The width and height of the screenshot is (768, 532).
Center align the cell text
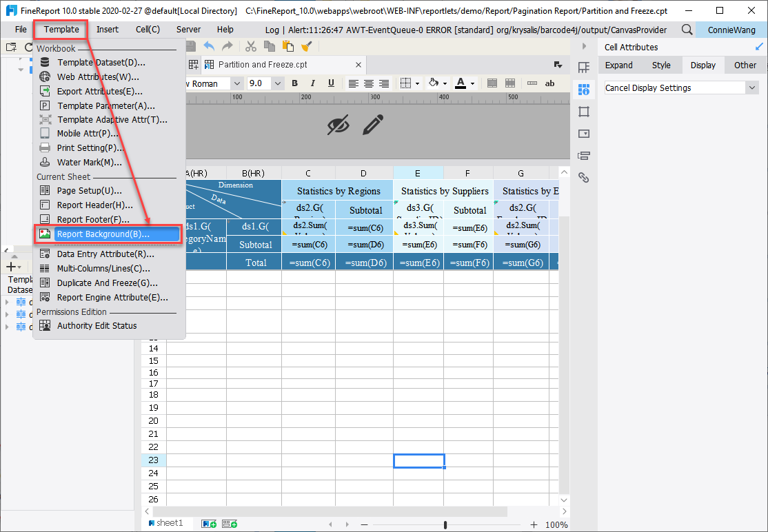pyautogui.click(x=368, y=83)
